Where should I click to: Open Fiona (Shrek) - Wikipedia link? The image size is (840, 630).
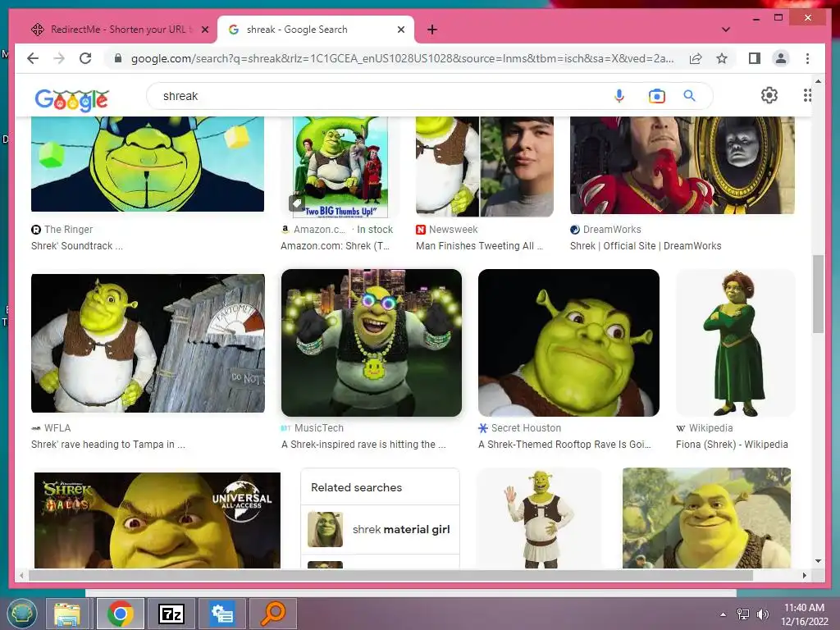pyautogui.click(x=732, y=444)
